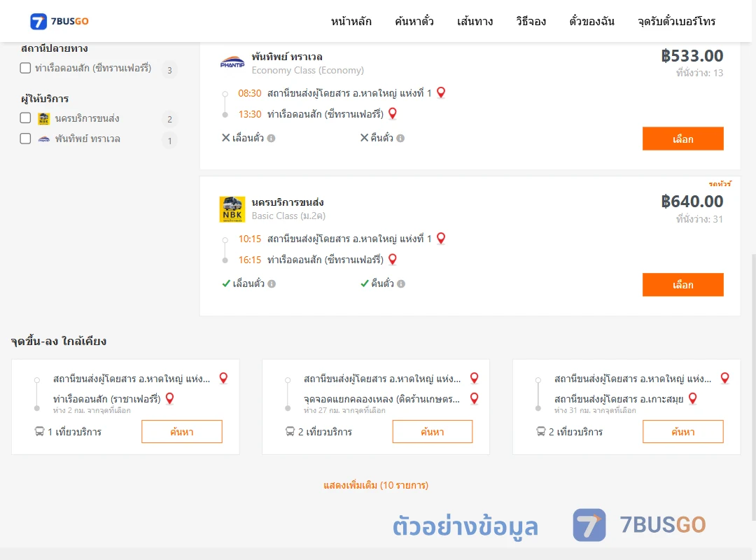Open the 7BUSGO home logo
Image resolution: width=756 pixels, height=560 pixels.
coord(59,21)
